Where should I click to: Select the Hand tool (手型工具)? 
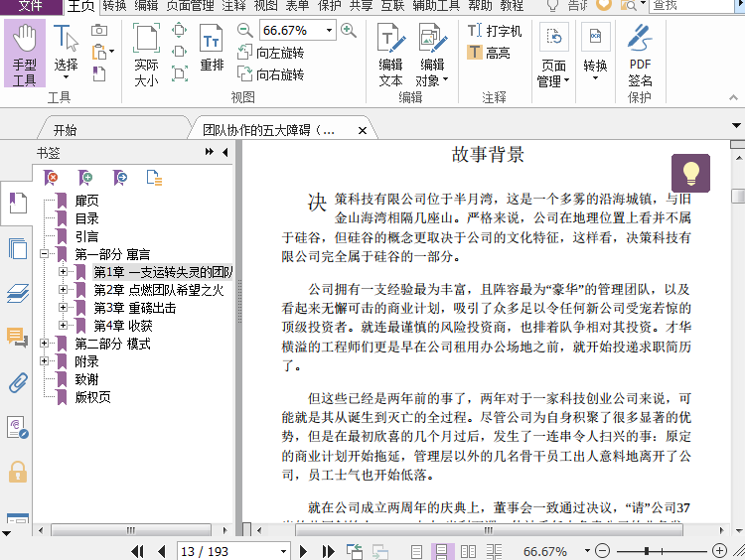click(x=25, y=54)
